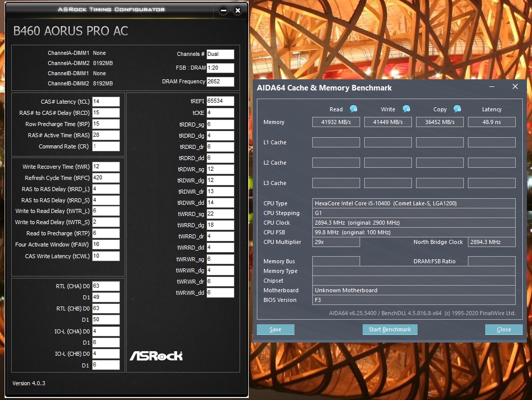Click the Write info bubble icon
This screenshot has height=400, width=532.
point(406,109)
